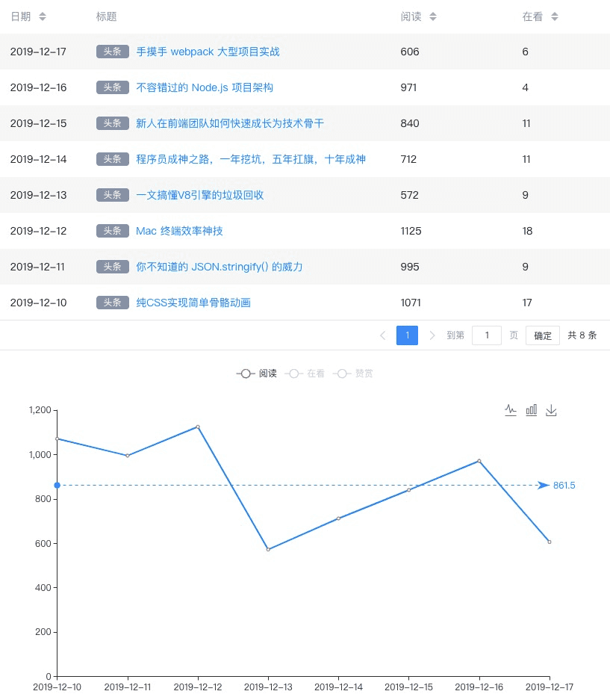
Task: Click the average line start dot
Action: pos(57,486)
